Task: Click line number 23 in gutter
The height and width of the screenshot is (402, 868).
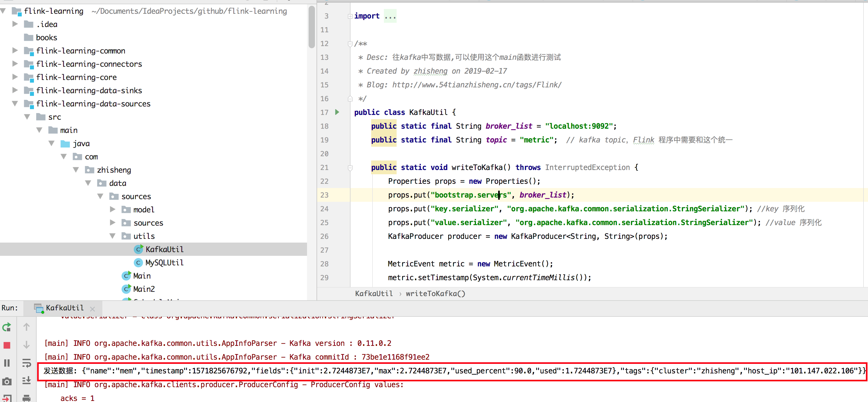Action: [x=324, y=195]
